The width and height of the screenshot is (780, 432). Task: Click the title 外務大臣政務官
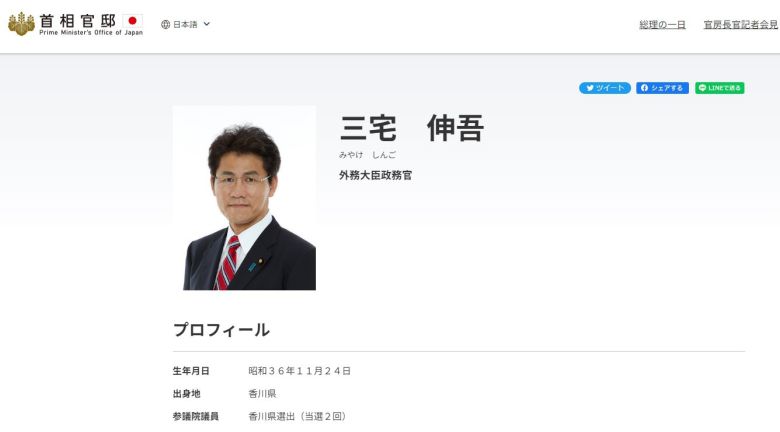(x=375, y=175)
